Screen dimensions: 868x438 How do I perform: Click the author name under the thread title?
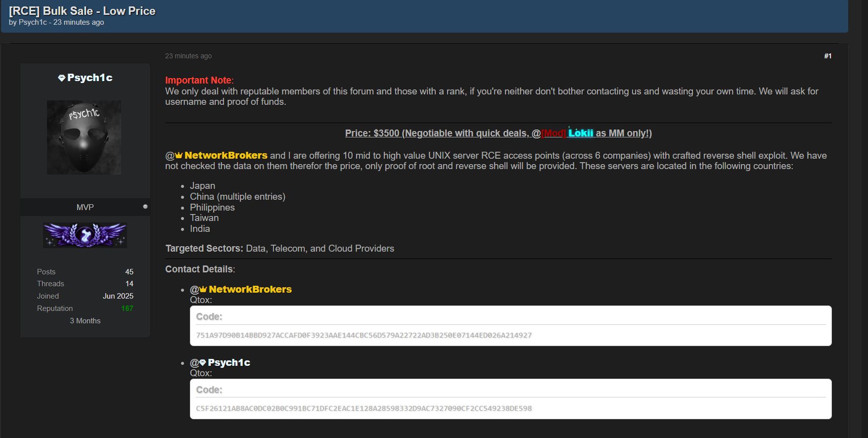point(33,22)
